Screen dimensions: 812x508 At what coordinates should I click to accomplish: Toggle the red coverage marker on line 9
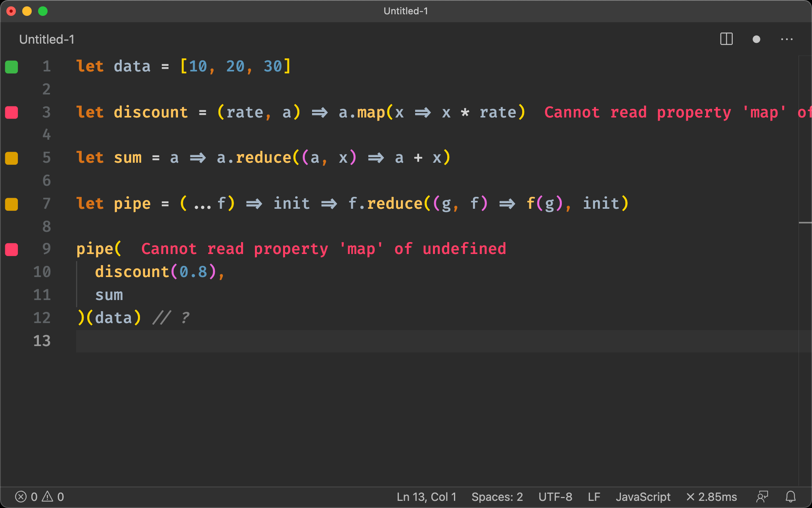[x=11, y=250]
